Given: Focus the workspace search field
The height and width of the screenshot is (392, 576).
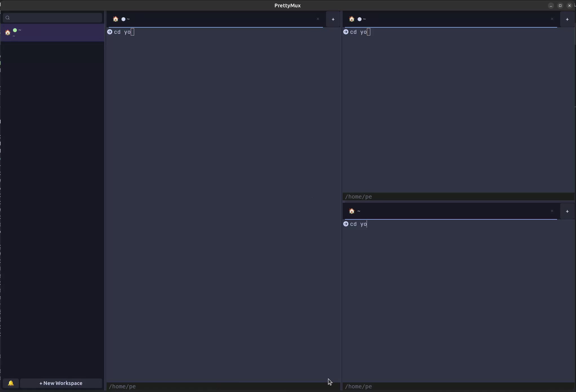Looking at the screenshot, I should pyautogui.click(x=56, y=18).
